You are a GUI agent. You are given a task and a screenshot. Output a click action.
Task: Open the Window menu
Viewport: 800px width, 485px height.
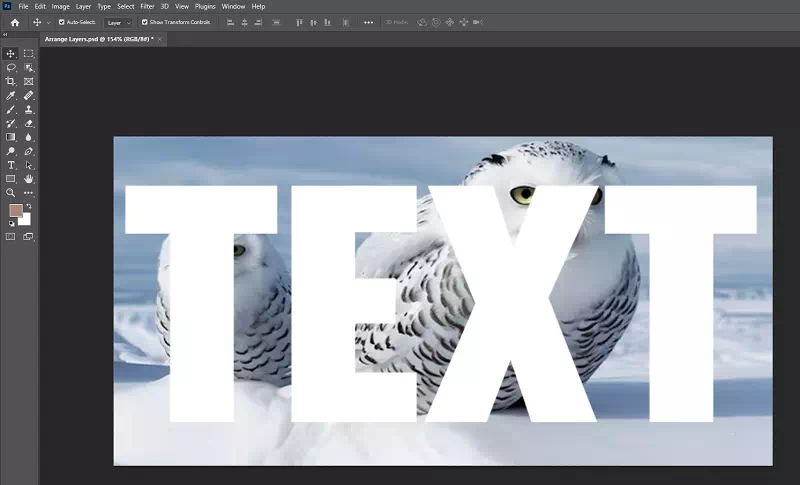coord(233,7)
